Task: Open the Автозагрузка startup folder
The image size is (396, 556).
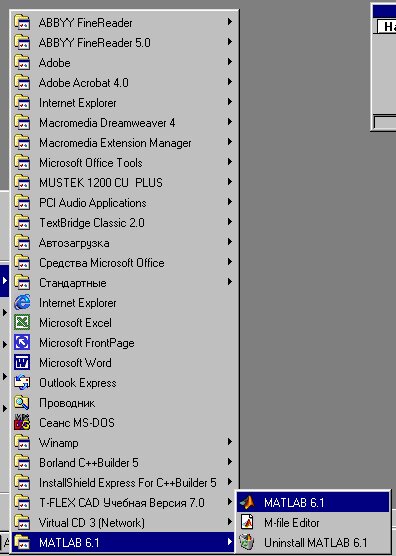Action: tap(125, 243)
